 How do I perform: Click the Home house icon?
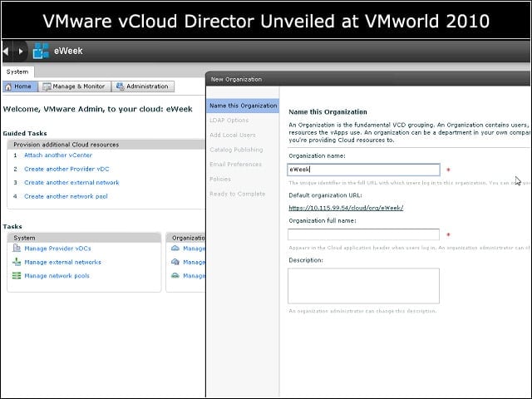click(x=8, y=86)
